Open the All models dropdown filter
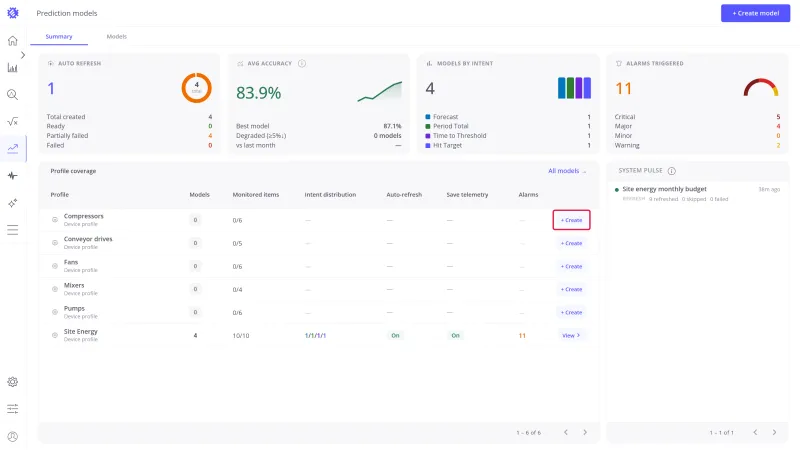 (x=567, y=171)
